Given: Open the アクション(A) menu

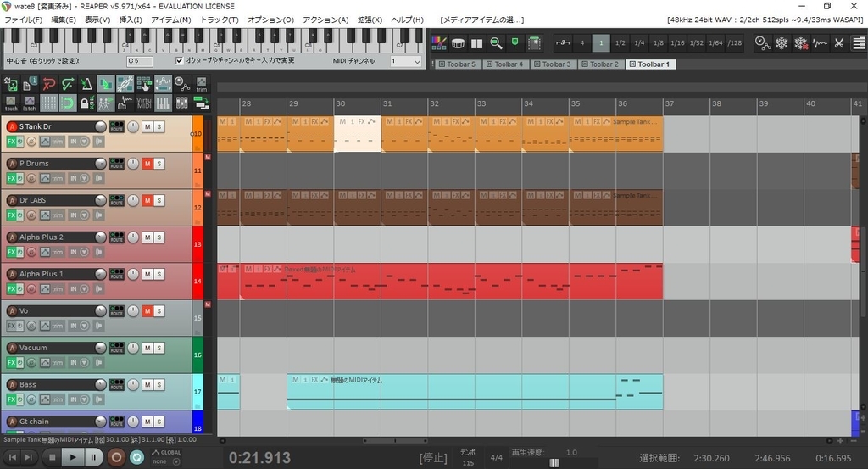Looking at the screenshot, I should 325,20.
